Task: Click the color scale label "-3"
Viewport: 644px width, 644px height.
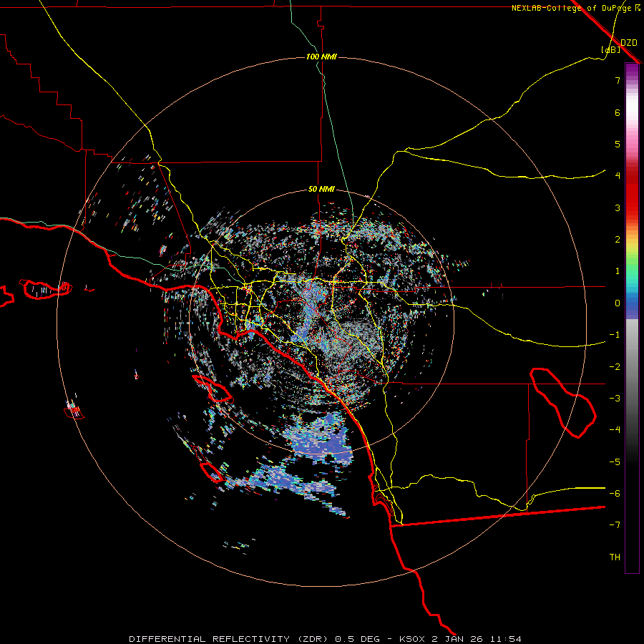Action: tap(615, 399)
